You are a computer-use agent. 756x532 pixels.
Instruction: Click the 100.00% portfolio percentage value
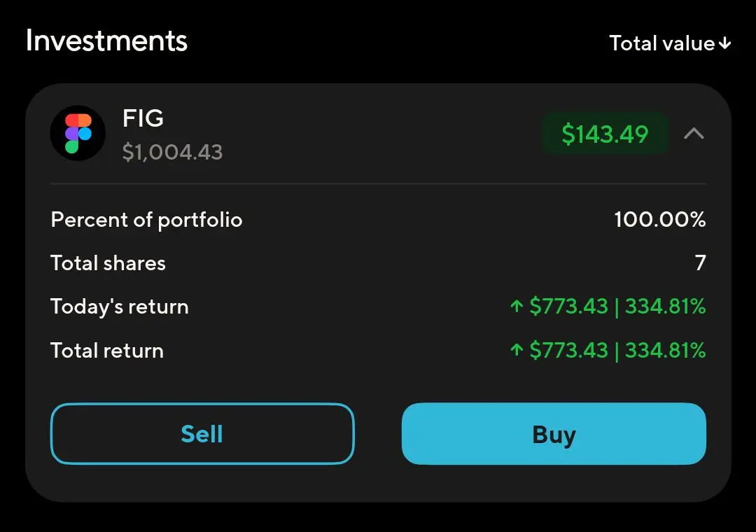[x=660, y=220]
